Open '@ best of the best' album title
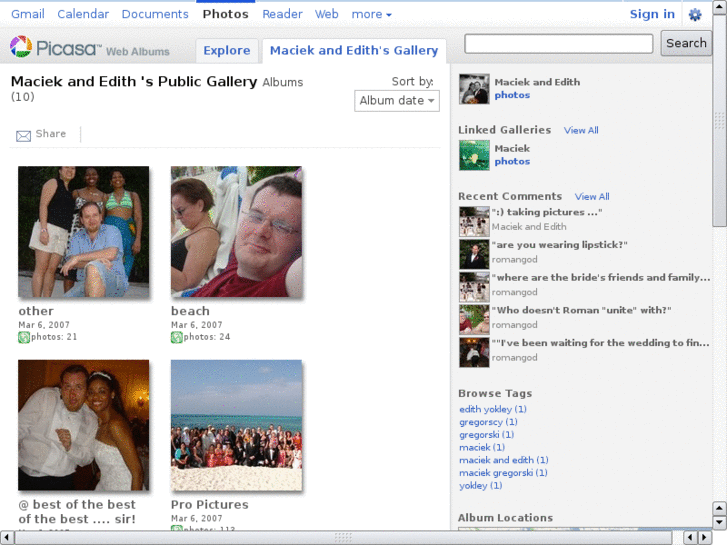Viewport: 727px width, 545px height. point(77,512)
